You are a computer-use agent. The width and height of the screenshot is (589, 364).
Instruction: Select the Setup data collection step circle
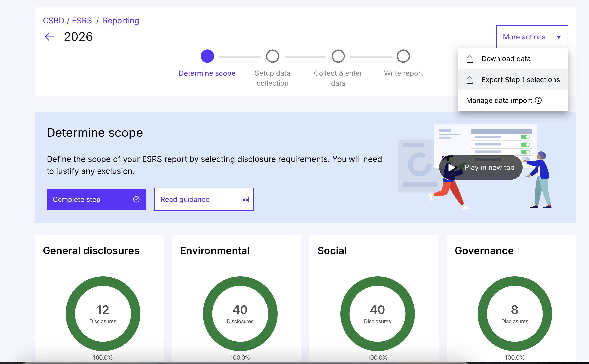(x=272, y=56)
